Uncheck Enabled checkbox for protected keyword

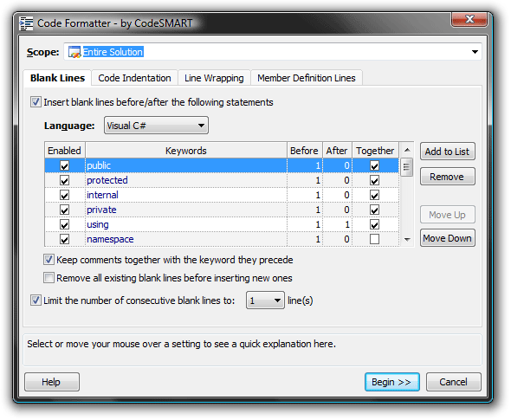[x=65, y=180]
